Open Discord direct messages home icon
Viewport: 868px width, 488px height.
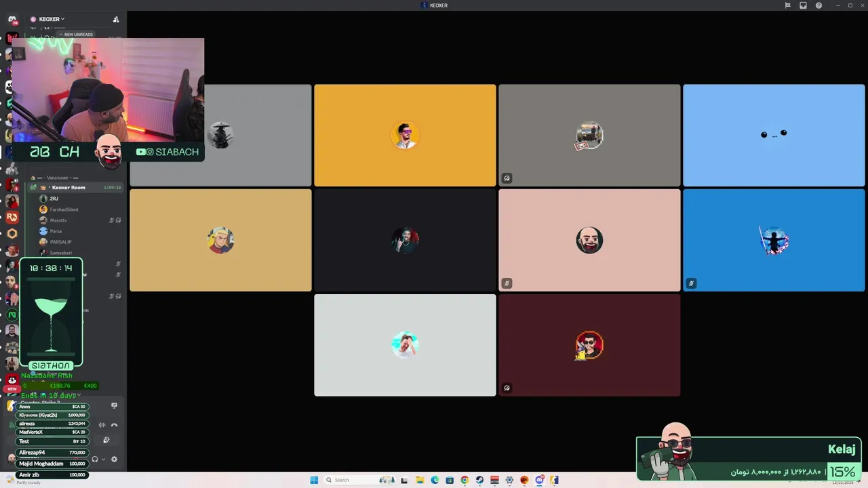tap(12, 20)
